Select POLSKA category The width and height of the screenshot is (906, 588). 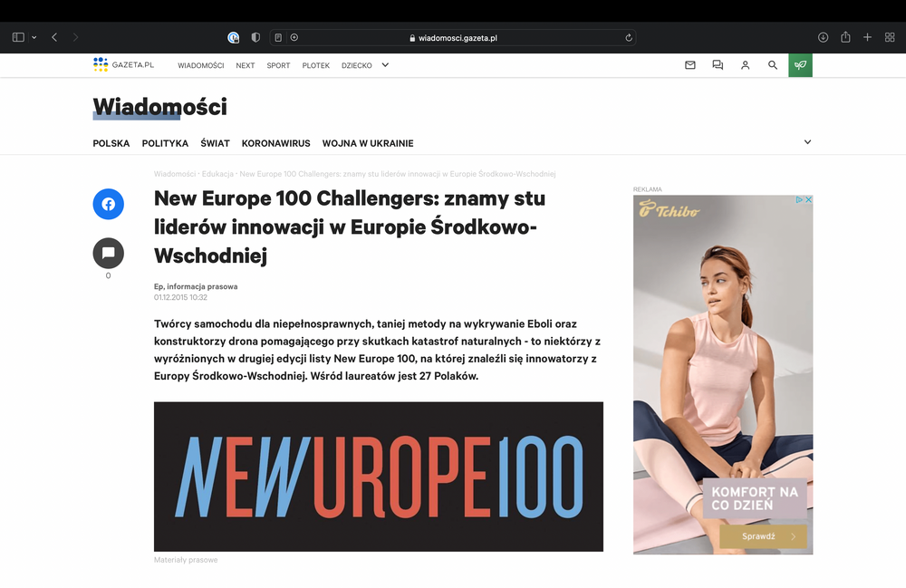click(x=111, y=143)
